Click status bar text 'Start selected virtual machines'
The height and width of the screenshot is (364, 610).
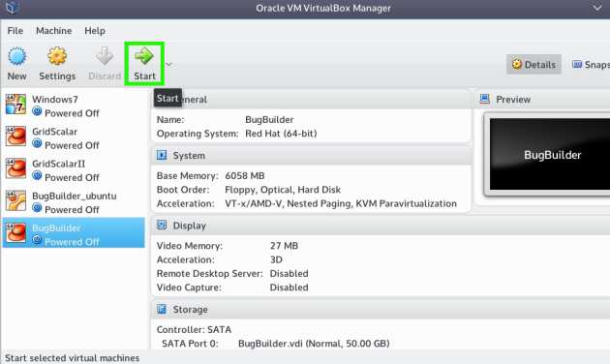click(72, 358)
